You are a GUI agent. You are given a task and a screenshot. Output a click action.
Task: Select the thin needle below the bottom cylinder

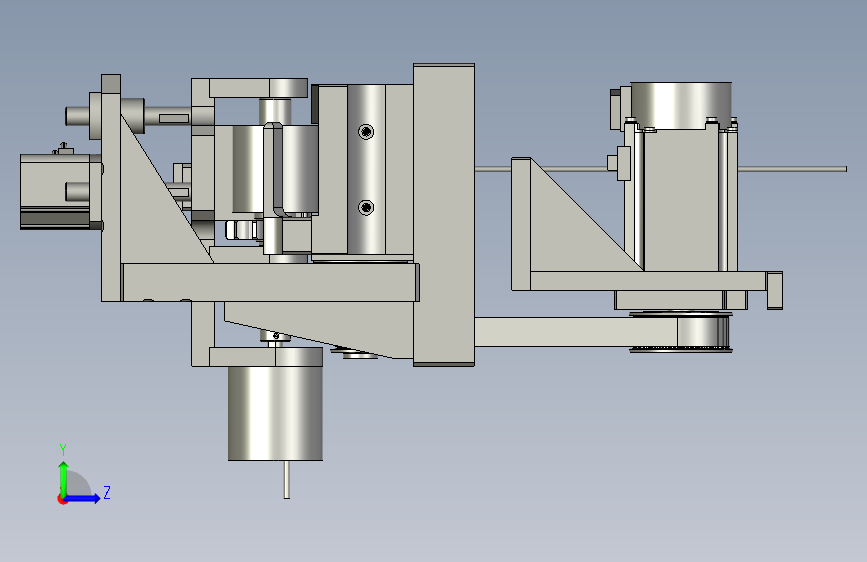286,480
